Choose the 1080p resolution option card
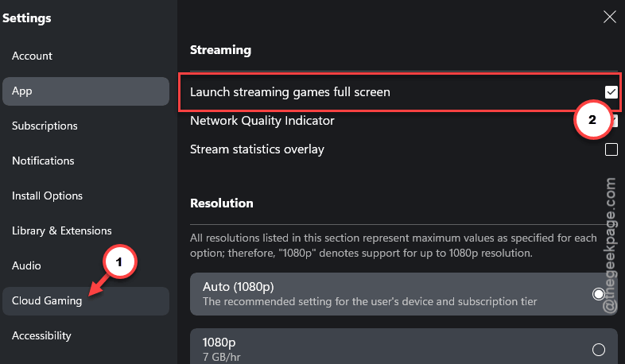The height and width of the screenshot is (364, 625). [x=404, y=347]
